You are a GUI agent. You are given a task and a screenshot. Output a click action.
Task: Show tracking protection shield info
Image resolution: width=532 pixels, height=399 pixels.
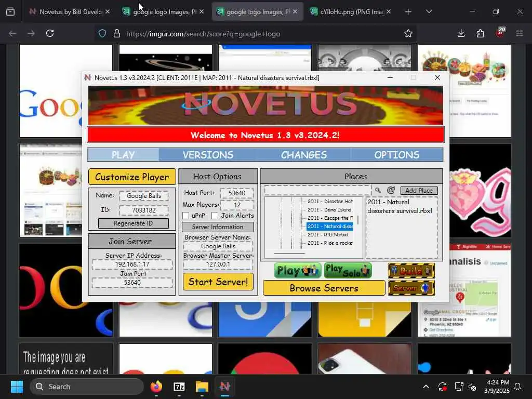tap(102, 34)
